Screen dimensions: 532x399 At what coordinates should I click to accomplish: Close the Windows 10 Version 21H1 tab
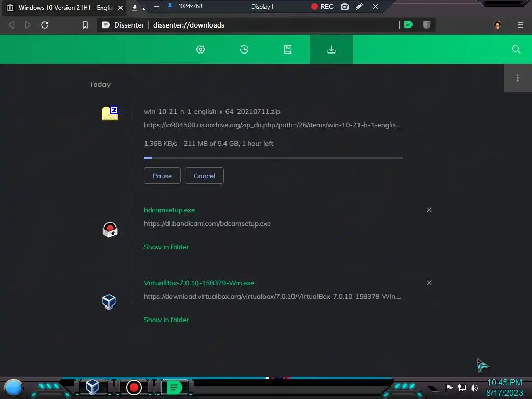tap(121, 7)
